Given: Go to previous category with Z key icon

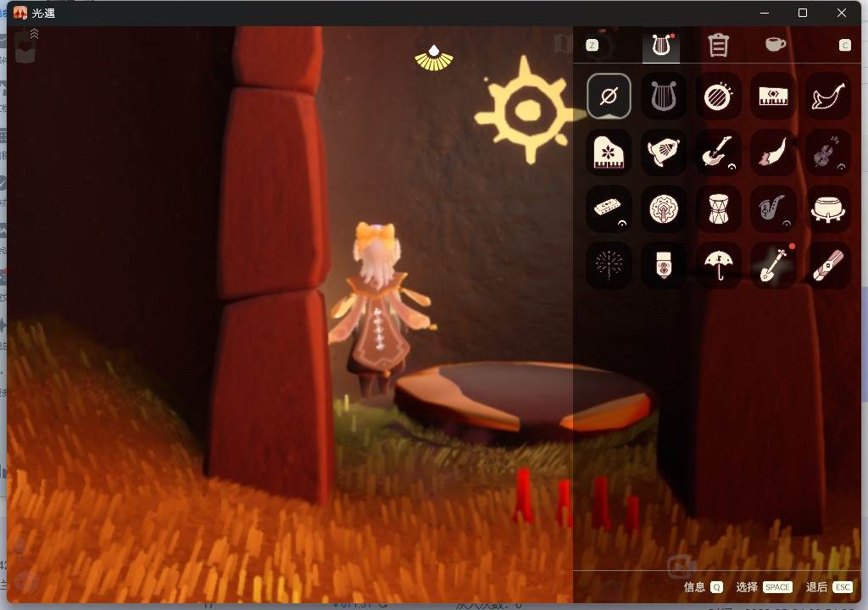Looking at the screenshot, I should point(593,45).
